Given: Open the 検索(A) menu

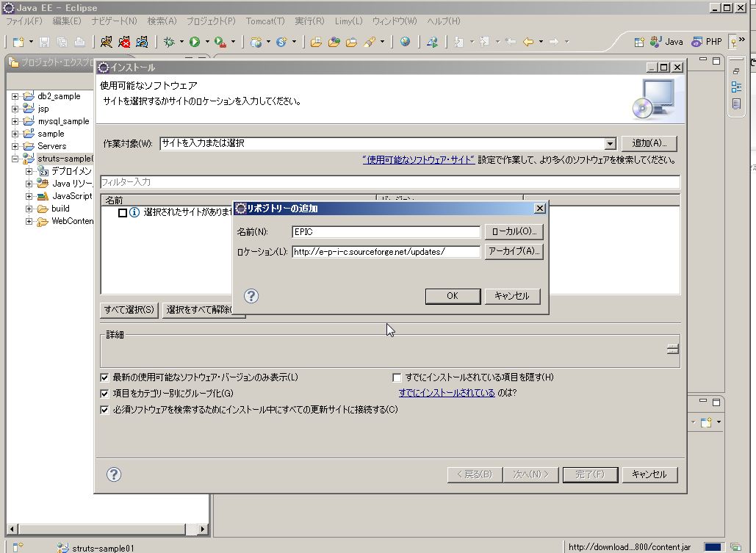Looking at the screenshot, I should [x=162, y=21].
